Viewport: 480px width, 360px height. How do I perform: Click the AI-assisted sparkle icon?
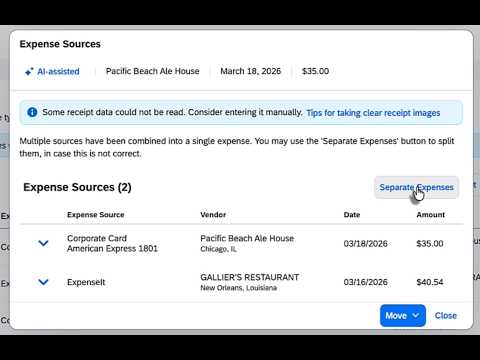[x=29, y=71]
